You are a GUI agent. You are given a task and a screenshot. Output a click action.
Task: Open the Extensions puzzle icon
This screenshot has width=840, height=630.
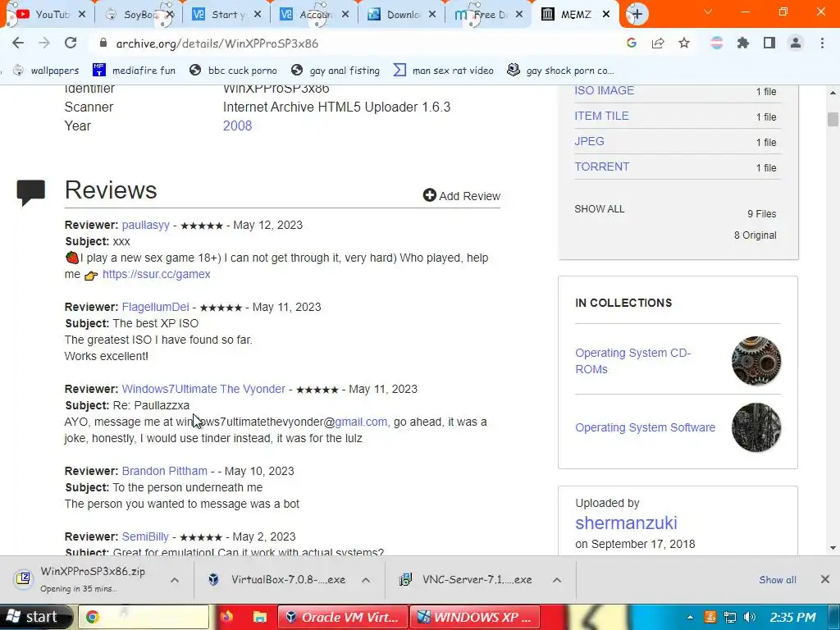743,43
